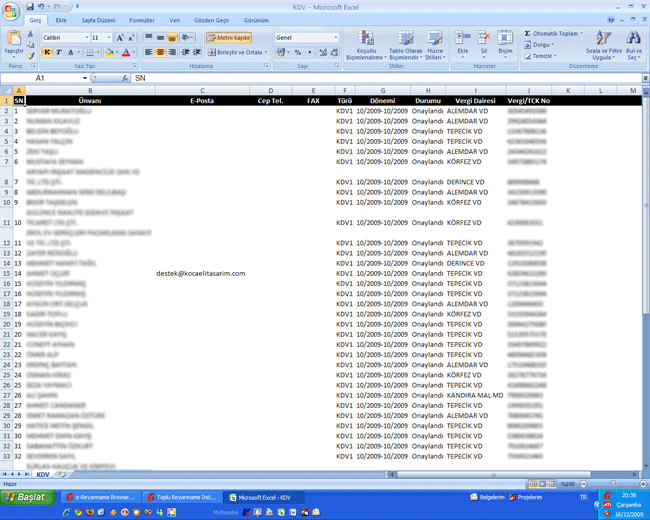The height and width of the screenshot is (520, 650).
Task: Open Sırala ve Filtre Uygula menu
Action: (x=604, y=45)
